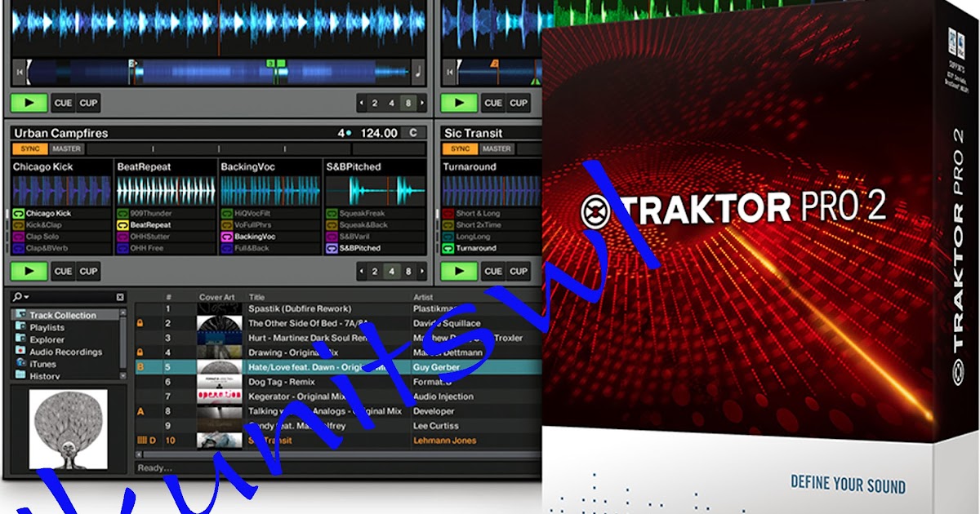Viewport: 980px width, 514px height.
Task: Click the Audio Recordings folder icon
Action: pos(20,352)
